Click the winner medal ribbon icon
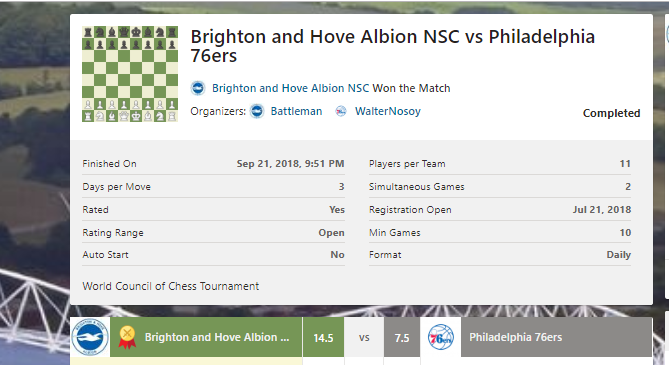Viewport: 669px width, 365px height. click(x=127, y=337)
